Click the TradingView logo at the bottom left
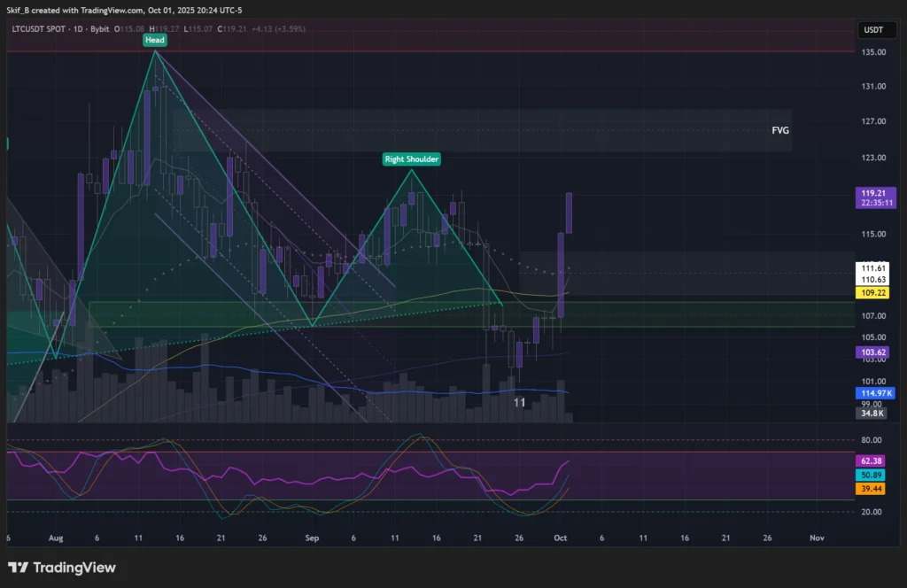Image resolution: width=907 pixels, height=588 pixels. click(x=62, y=568)
